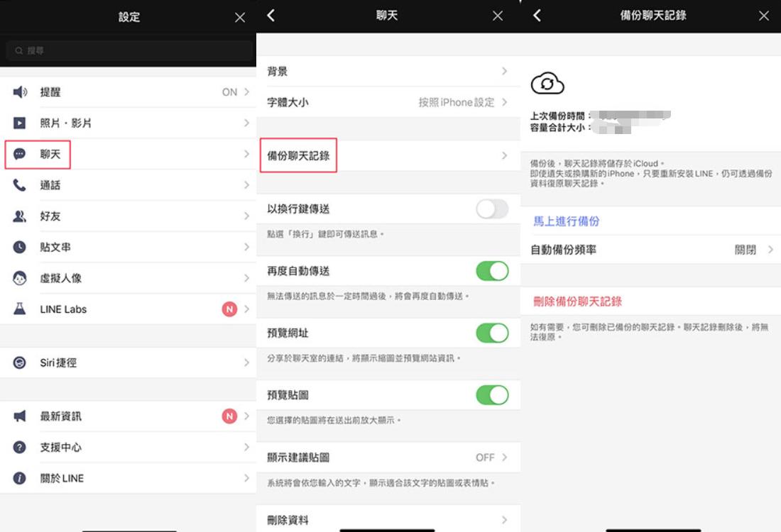
Task: Expand the 照片・影片 row chevron
Action: coord(246,123)
